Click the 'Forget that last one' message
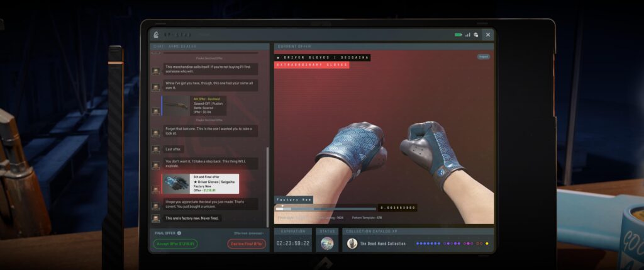Screen dimensions: 644x270 point(210,131)
